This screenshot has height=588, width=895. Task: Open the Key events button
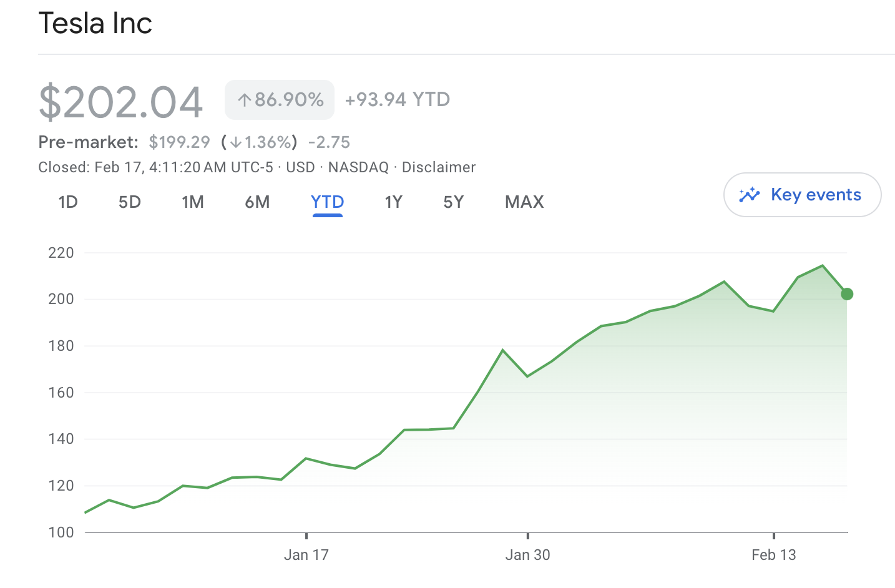pos(802,195)
